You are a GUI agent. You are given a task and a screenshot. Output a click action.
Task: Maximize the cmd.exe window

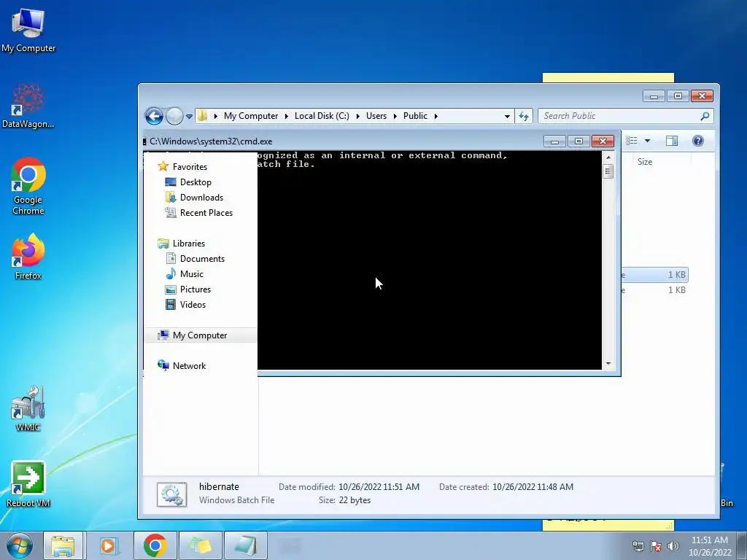(x=578, y=141)
